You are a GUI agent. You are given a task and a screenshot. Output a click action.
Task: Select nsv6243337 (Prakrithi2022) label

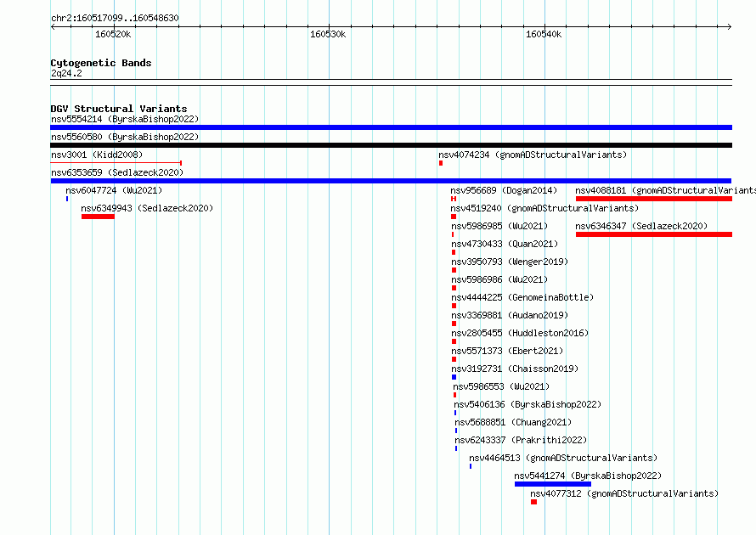click(x=521, y=440)
